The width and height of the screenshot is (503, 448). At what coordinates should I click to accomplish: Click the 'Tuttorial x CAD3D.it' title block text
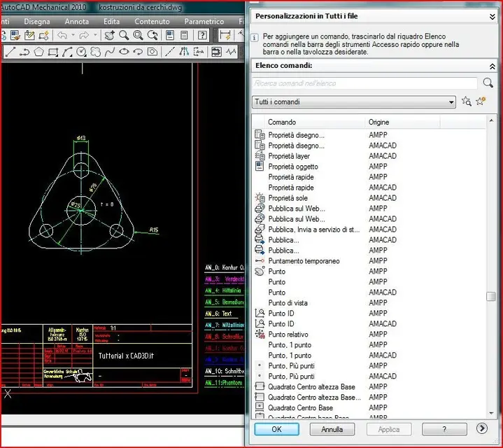click(126, 356)
